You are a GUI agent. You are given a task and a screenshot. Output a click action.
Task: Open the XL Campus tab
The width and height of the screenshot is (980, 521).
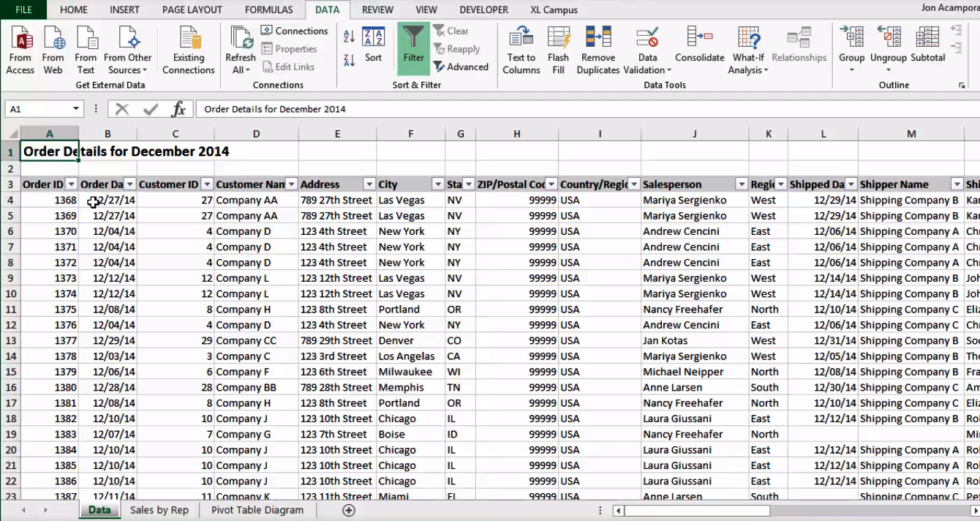coord(554,10)
